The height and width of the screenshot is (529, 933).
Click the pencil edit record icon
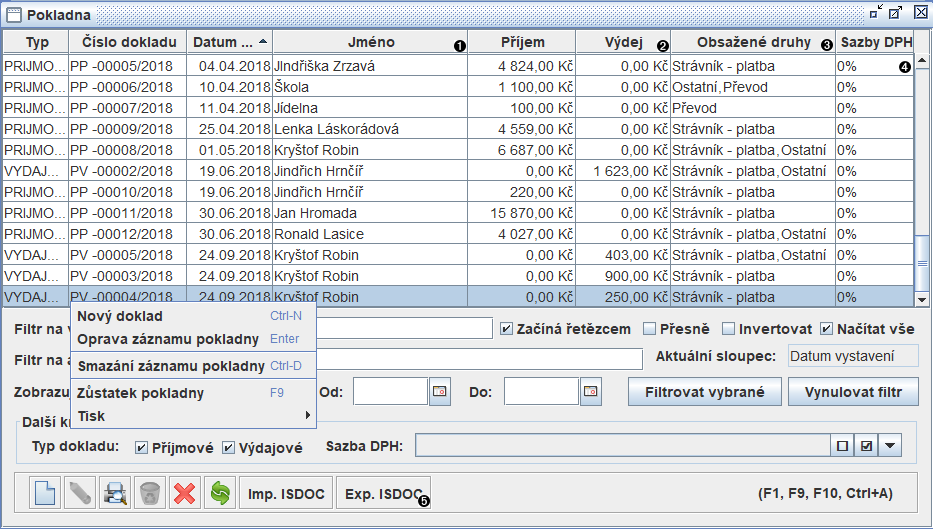(80, 494)
